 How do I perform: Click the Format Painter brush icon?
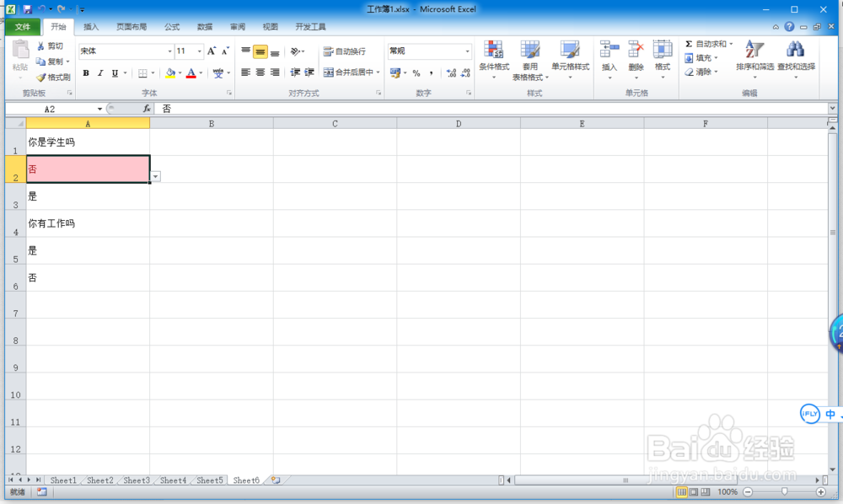(40, 78)
